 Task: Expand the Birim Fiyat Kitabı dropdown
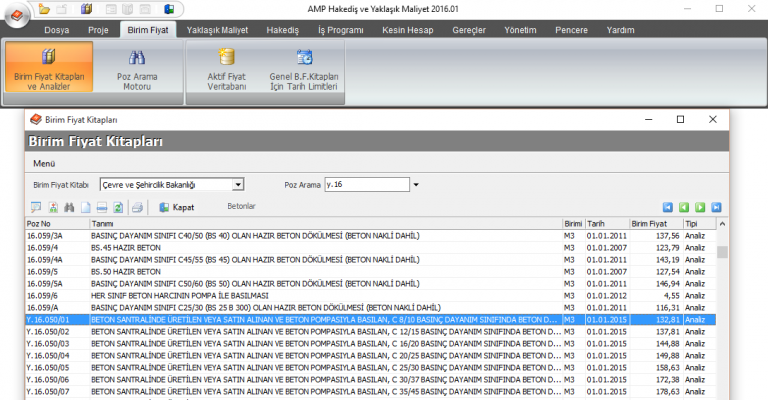(238, 184)
